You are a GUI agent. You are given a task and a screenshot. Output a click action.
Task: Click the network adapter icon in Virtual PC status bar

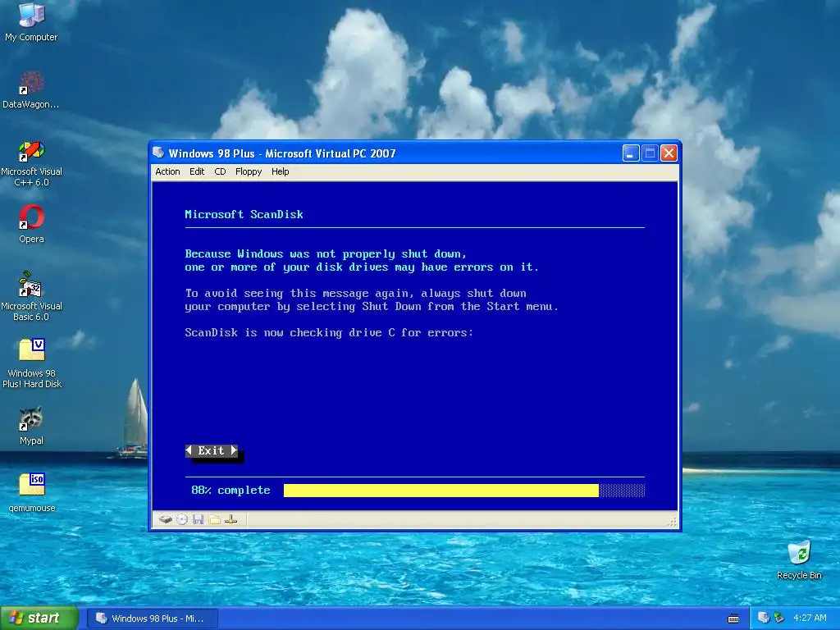(x=231, y=519)
